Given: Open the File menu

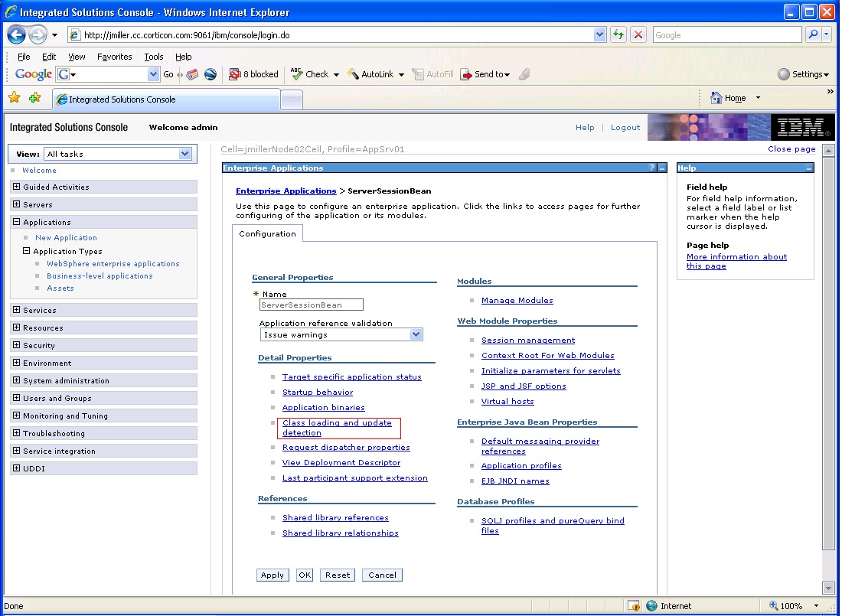Looking at the screenshot, I should click(x=24, y=57).
